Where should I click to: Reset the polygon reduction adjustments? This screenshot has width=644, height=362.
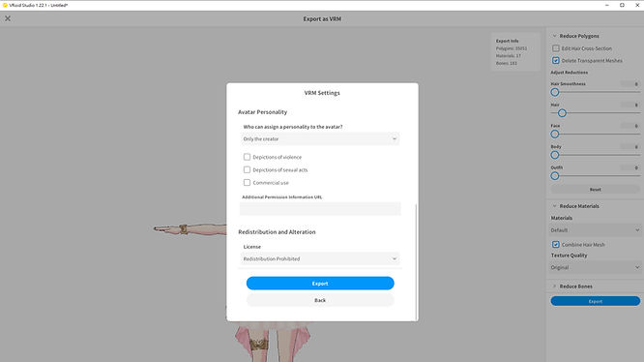click(595, 190)
